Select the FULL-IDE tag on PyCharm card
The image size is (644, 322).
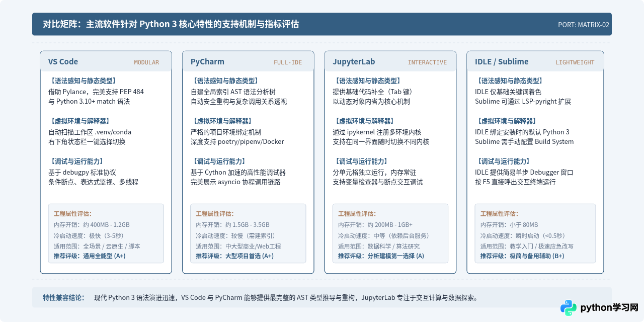point(288,62)
